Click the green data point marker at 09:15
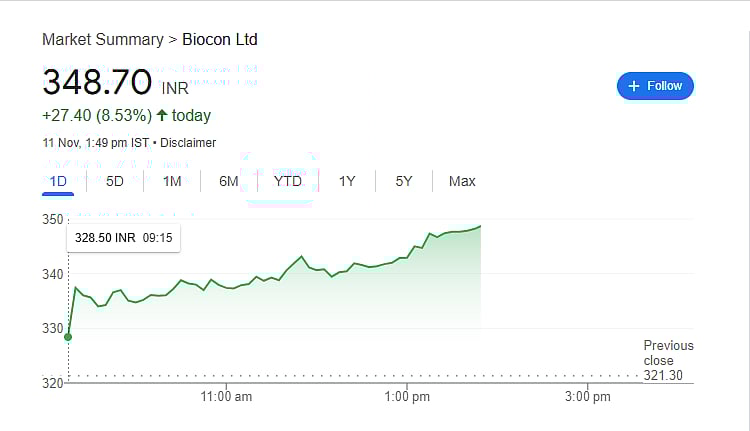This screenshot has height=431, width=750. (x=68, y=336)
